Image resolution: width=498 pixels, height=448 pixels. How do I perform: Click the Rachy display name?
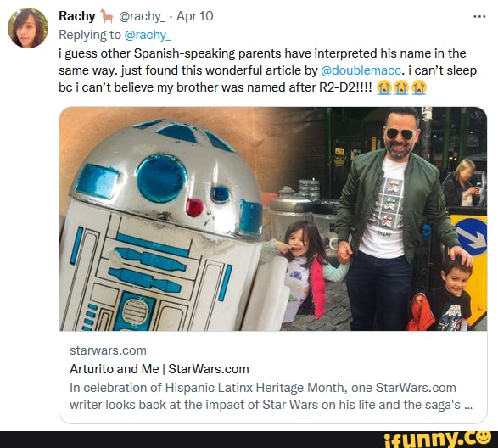click(77, 16)
